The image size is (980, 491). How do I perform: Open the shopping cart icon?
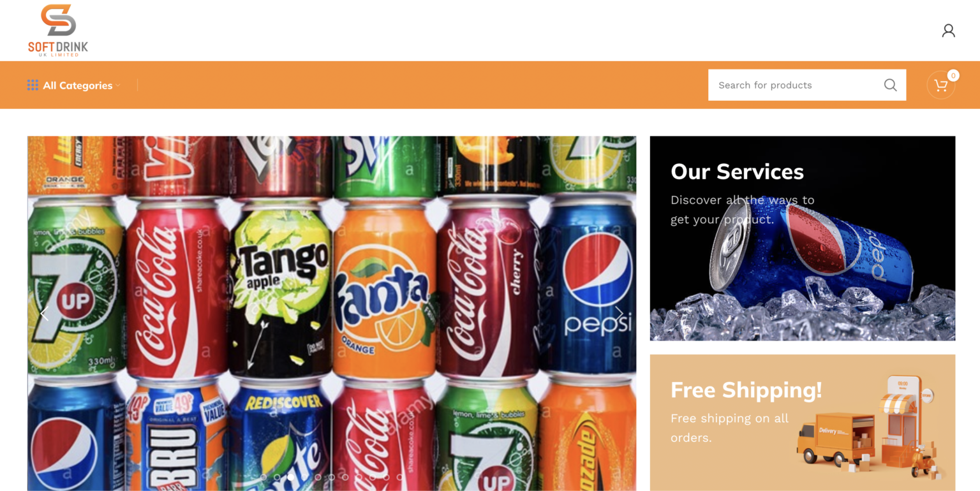click(x=940, y=85)
